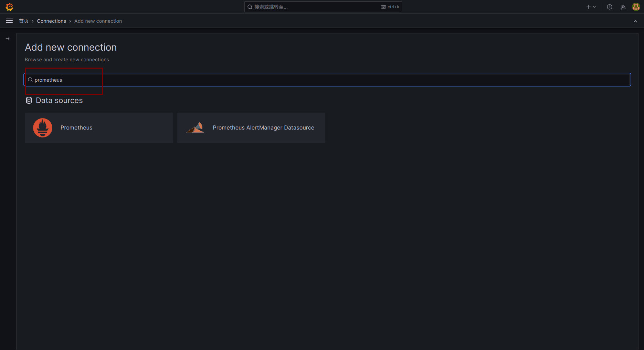
Task: Expand the plus new-item dropdown
Action: 591,7
